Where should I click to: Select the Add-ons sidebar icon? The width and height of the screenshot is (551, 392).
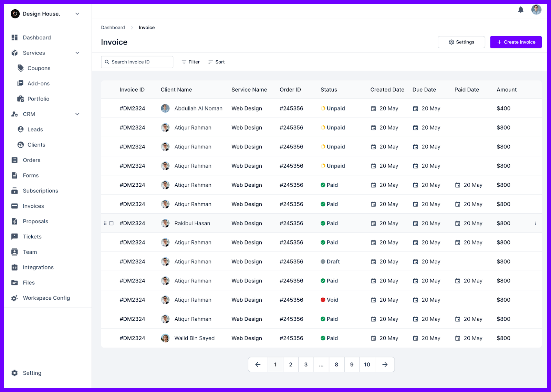(x=20, y=83)
